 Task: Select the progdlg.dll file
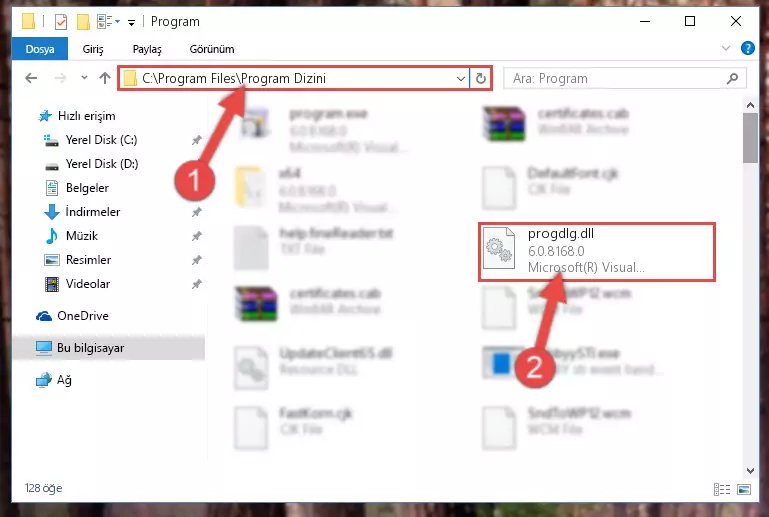pyautogui.click(x=597, y=252)
